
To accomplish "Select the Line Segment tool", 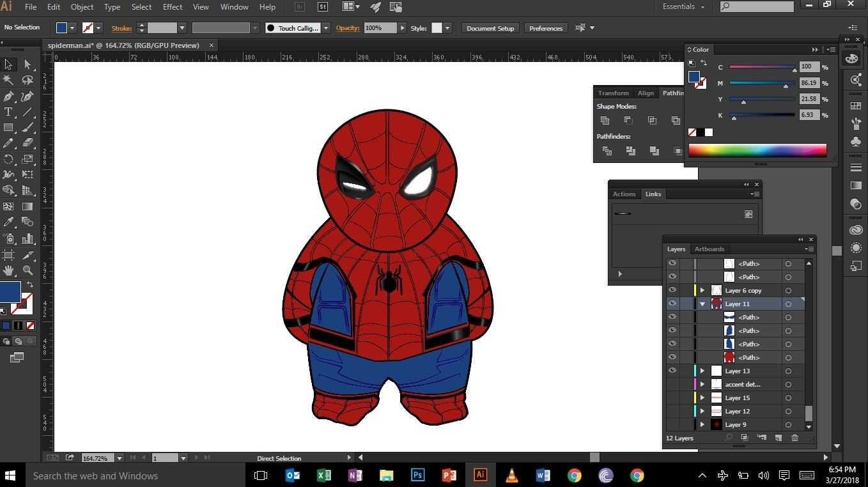I will pos(27,112).
